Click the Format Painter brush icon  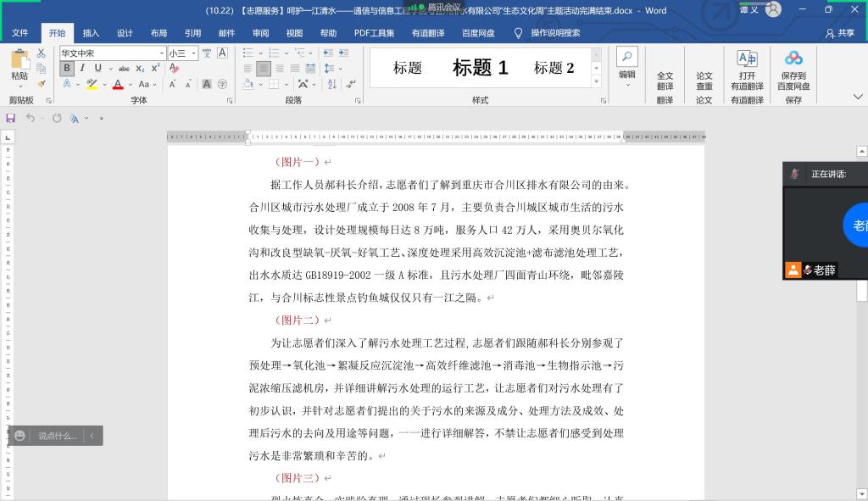tap(41, 84)
